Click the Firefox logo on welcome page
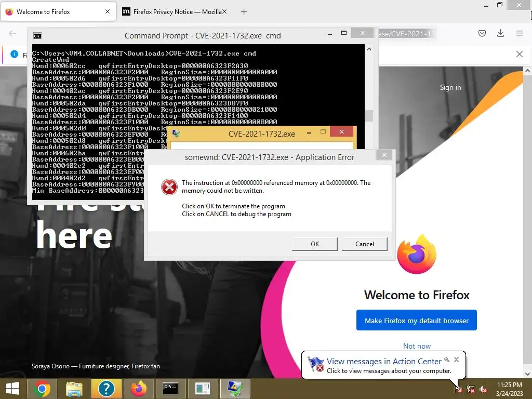This screenshot has height=399, width=532. tap(416, 254)
